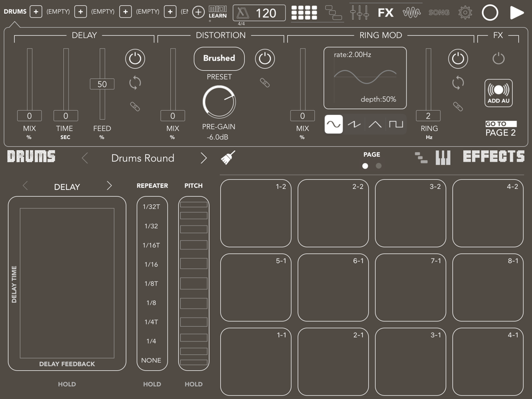Image resolution: width=532 pixels, height=399 pixels.
Task: Open the mixer faders view
Action: [360, 12]
